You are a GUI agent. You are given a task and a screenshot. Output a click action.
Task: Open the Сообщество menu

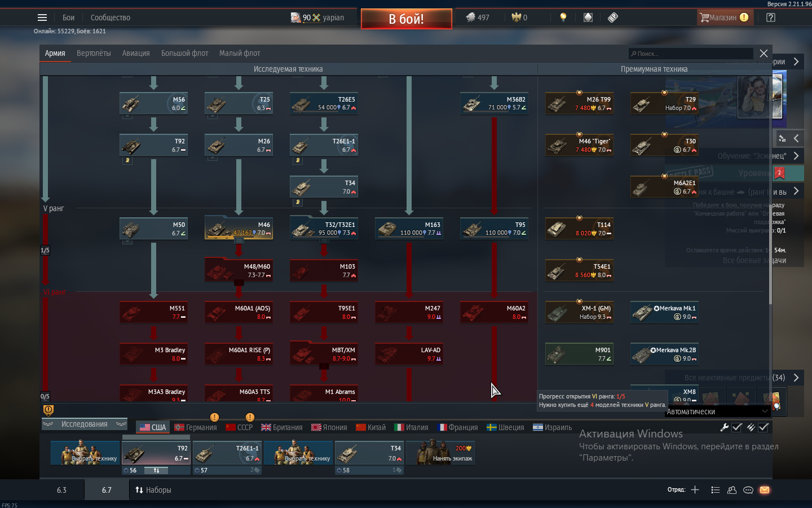point(111,17)
